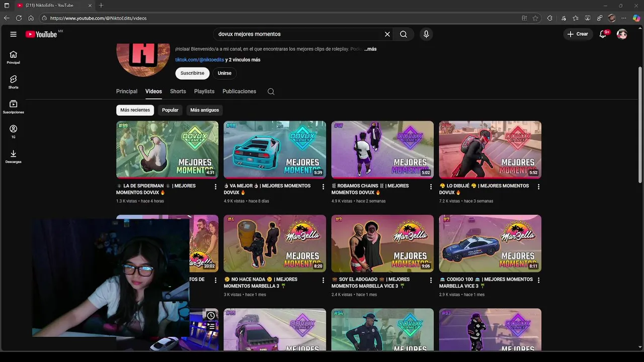Play the #97 chains robbery thumbnail
The height and width of the screenshot is (362, 644).
382,150
